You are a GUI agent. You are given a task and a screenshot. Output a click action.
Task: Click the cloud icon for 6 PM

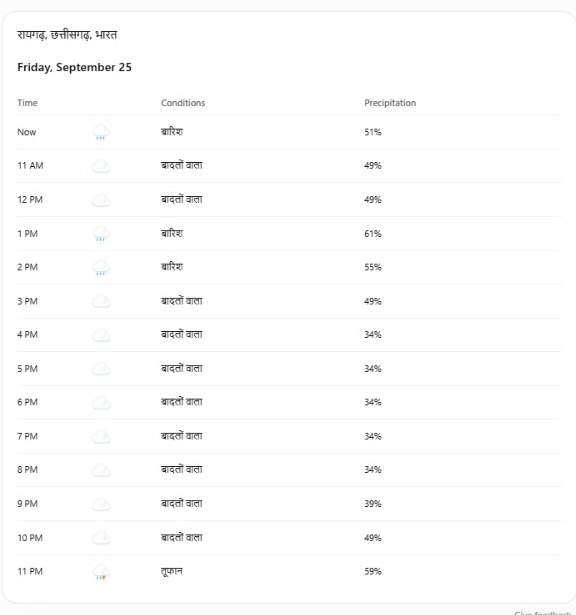point(101,402)
